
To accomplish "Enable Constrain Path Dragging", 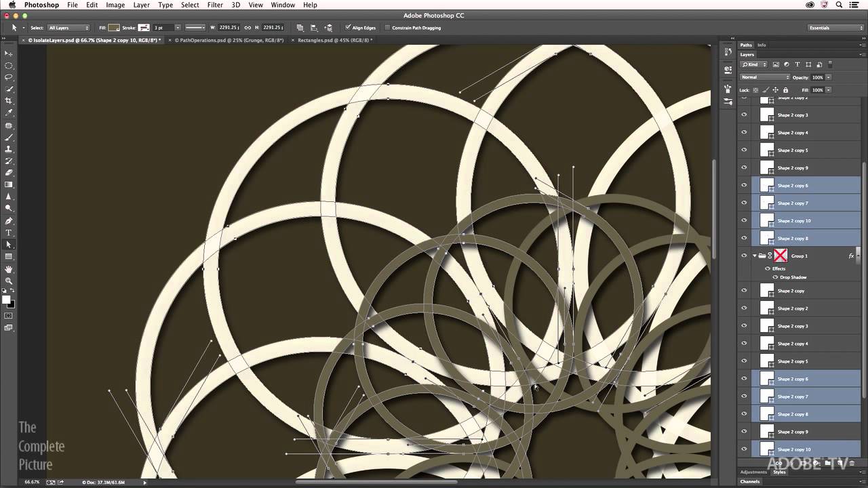I will coord(389,28).
